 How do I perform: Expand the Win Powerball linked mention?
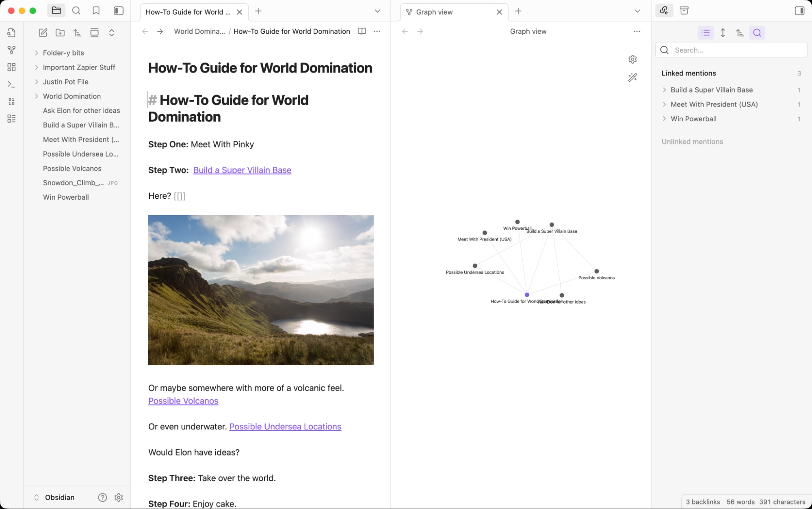coord(665,119)
